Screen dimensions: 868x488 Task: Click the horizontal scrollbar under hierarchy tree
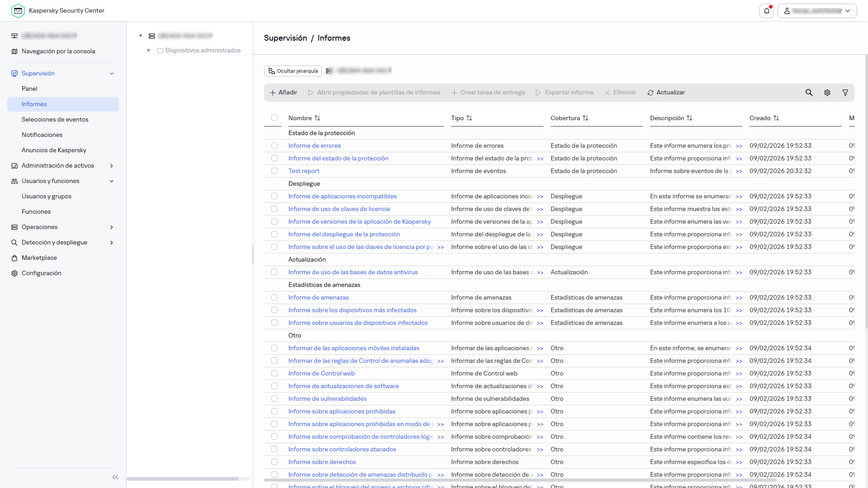pos(183,479)
